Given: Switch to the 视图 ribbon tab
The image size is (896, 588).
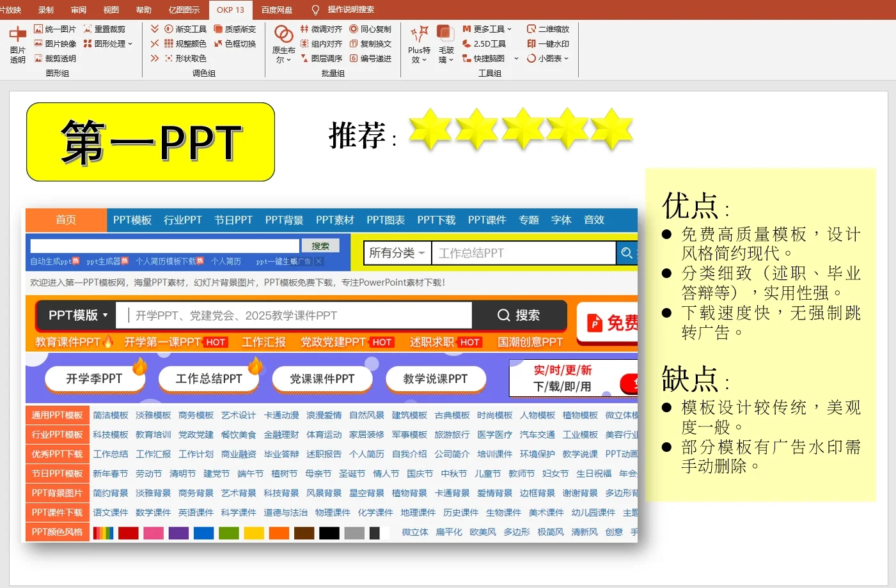Looking at the screenshot, I should pyautogui.click(x=111, y=10).
